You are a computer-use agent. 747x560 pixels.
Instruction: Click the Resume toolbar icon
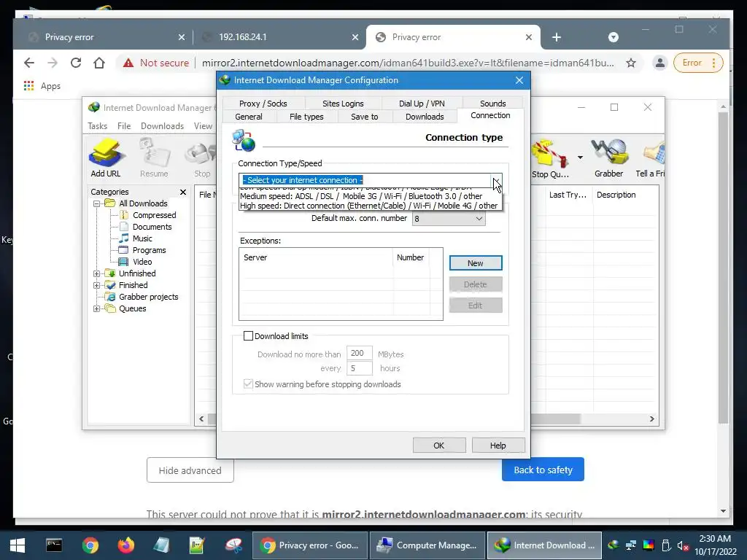154,158
